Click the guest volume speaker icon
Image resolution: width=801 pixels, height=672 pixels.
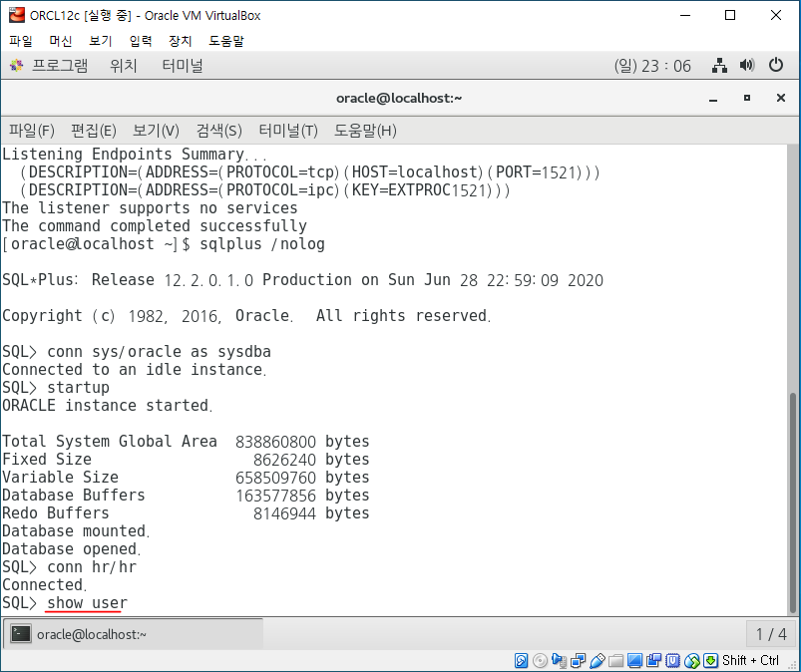pyautogui.click(x=747, y=66)
